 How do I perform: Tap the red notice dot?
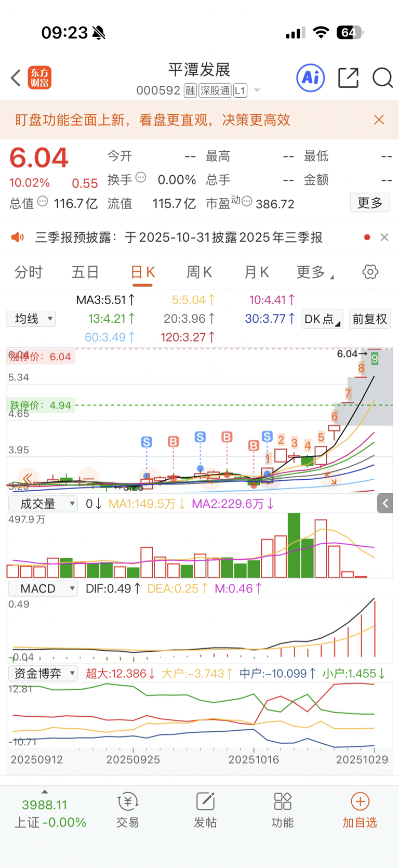[367, 238]
